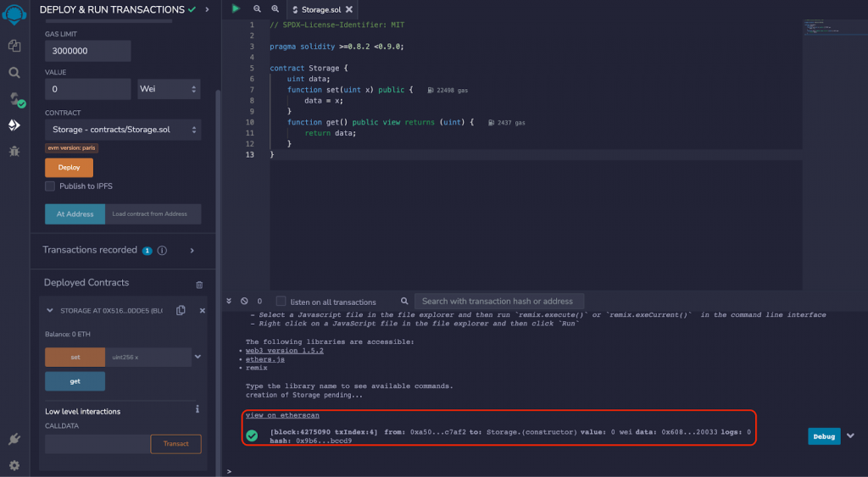Click the Transact button
Viewport: 868px width, 477px height.
[x=176, y=444]
